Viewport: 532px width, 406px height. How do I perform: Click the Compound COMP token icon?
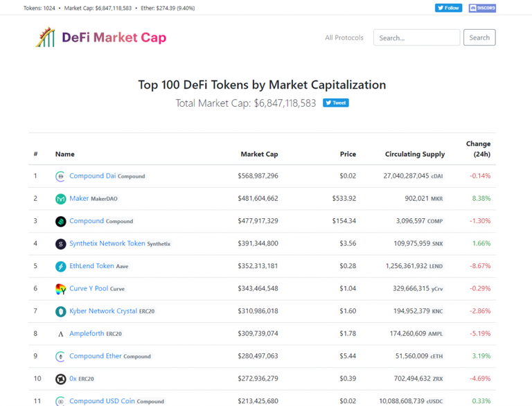(60, 221)
